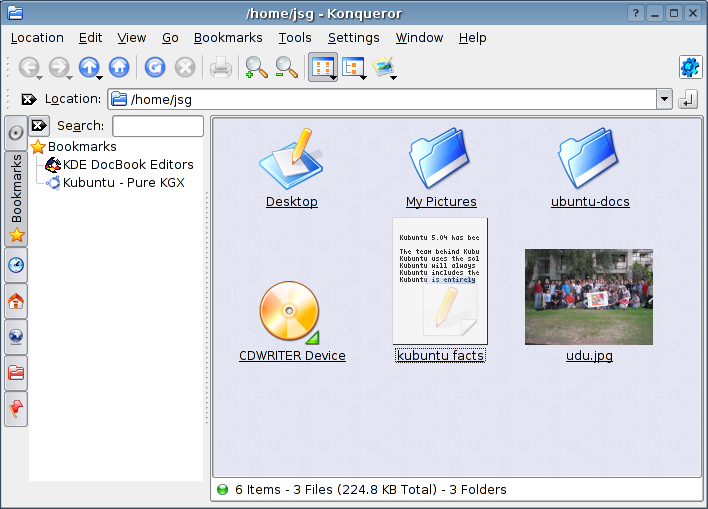Open the Tools menu
Screen dimensions: 708x509
click(295, 38)
